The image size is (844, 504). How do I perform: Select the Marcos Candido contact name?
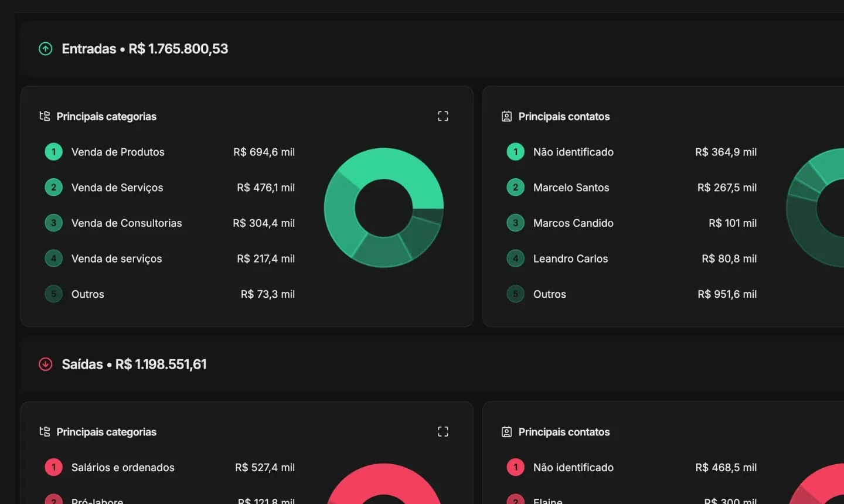pos(573,223)
